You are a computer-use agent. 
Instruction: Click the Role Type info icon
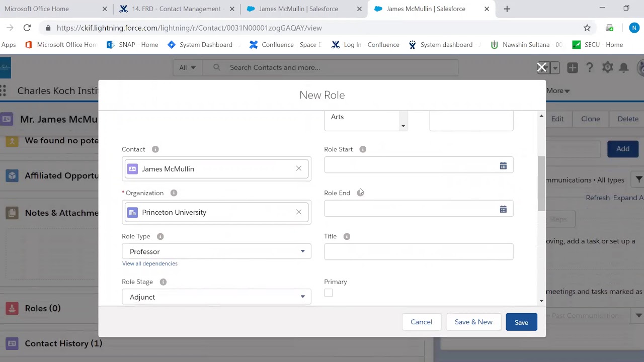160,236
